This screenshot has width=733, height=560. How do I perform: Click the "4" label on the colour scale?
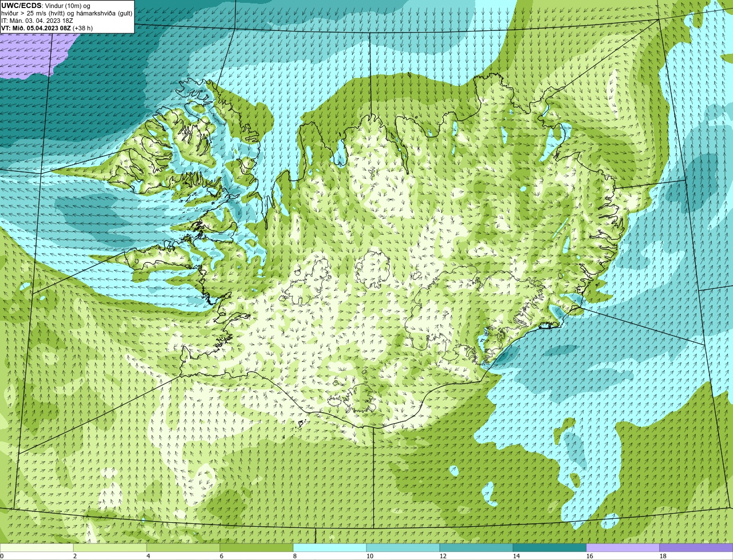tap(148, 556)
